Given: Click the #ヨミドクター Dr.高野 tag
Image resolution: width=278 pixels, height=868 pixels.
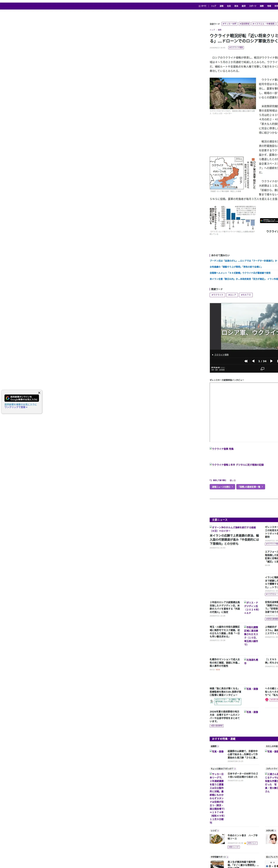Looking at the screenshot, I should [228, 701].
